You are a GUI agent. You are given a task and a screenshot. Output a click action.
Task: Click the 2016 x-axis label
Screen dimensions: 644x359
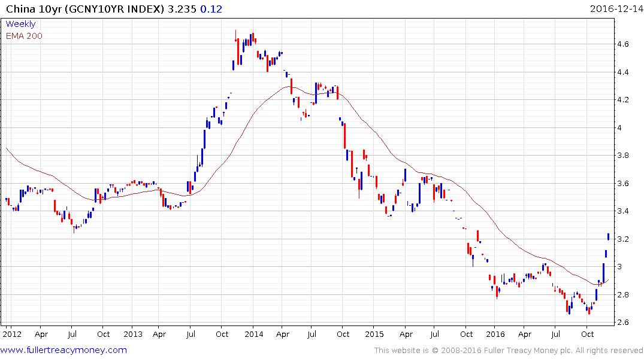click(x=495, y=334)
